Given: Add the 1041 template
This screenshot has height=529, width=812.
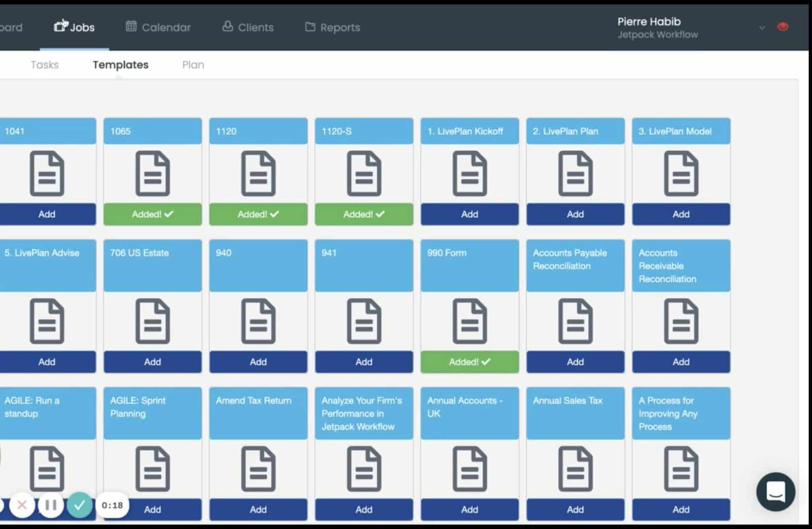Looking at the screenshot, I should click(47, 214).
